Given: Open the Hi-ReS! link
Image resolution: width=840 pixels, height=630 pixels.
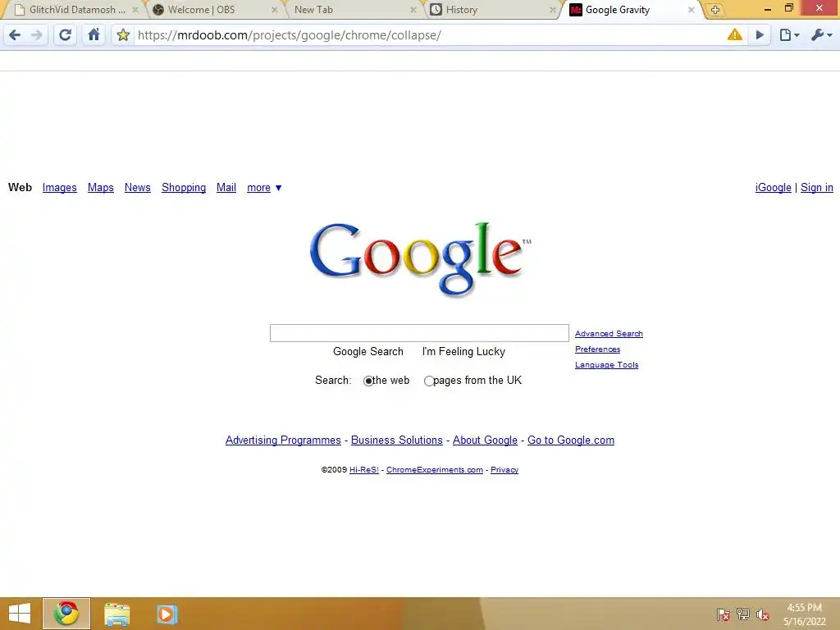Looking at the screenshot, I should (x=363, y=470).
